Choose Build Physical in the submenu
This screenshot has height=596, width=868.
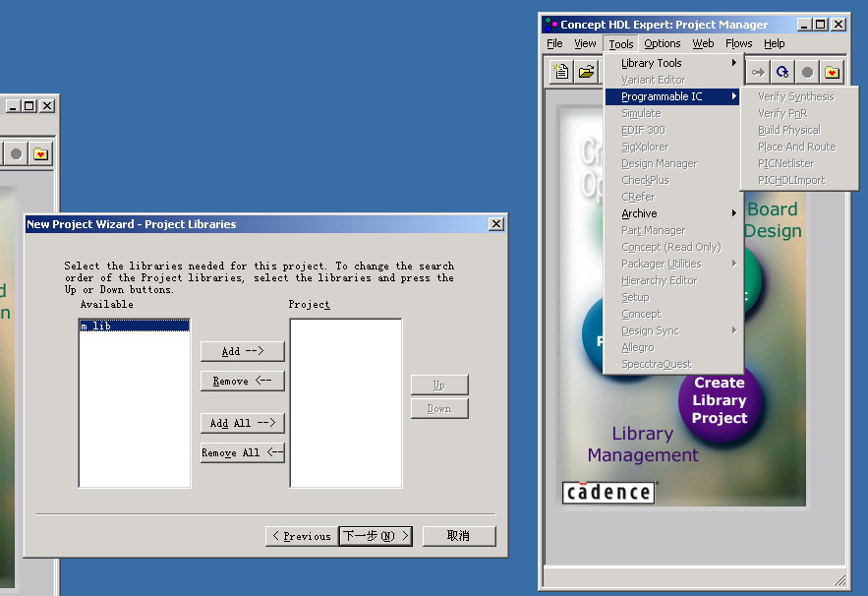[x=799, y=130]
